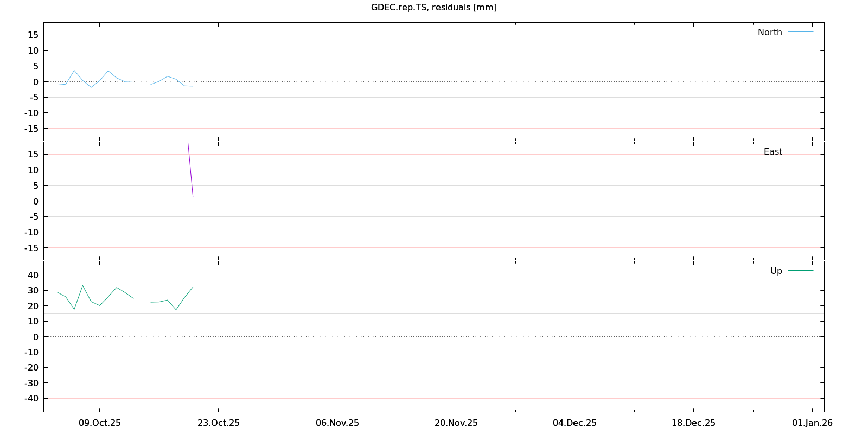The width and height of the screenshot is (868, 434).
Task: Click the 04.Dec.25 date label
Action: coord(575,423)
